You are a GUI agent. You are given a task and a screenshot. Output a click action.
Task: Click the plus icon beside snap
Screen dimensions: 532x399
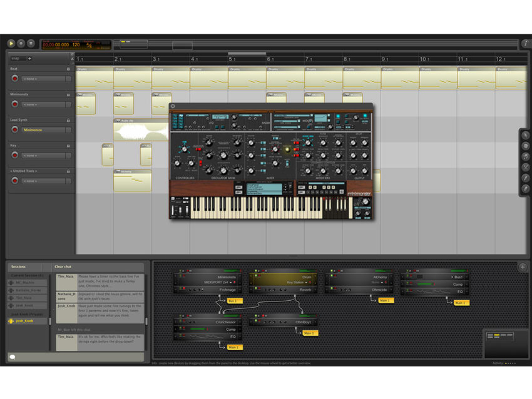pos(30,59)
